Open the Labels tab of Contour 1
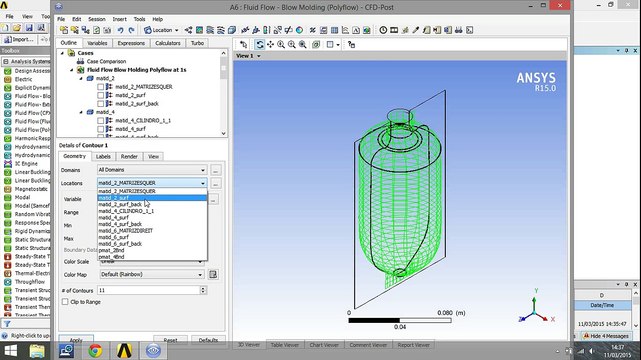The height and width of the screenshot is (360, 641). [103, 157]
